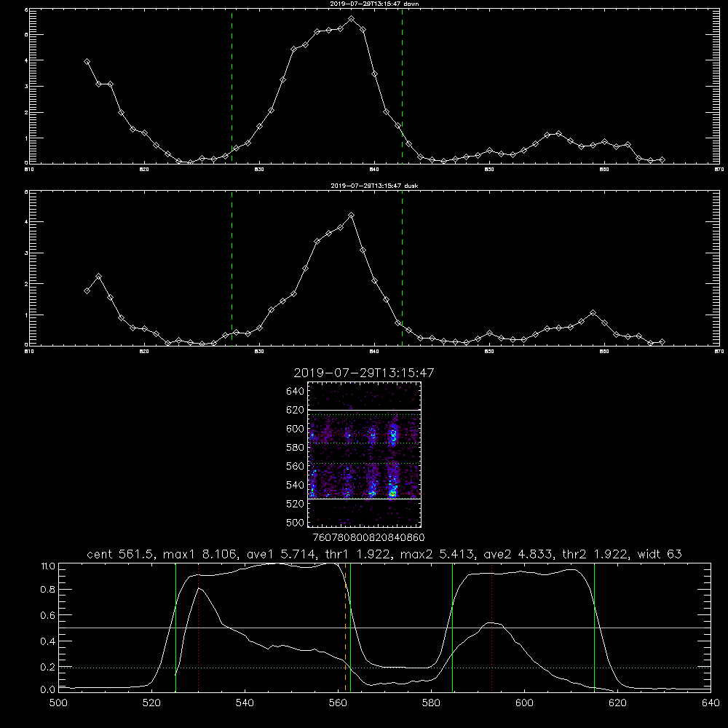Select the last green vertical line near 615
Viewport: 728px width, 728px height.
[594, 627]
